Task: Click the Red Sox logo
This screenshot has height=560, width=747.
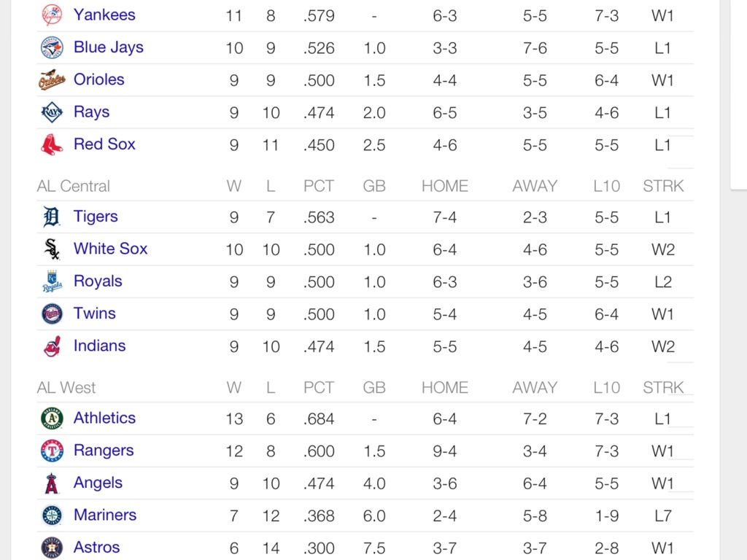Action: [x=52, y=144]
